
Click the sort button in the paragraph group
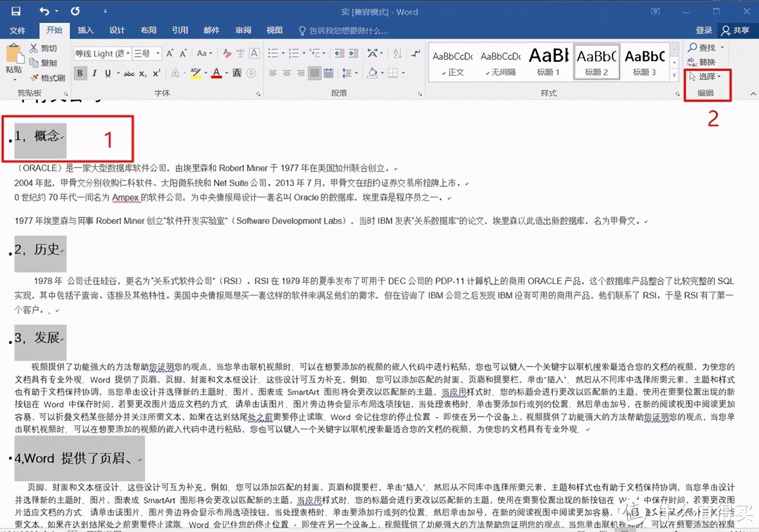[x=397, y=53]
